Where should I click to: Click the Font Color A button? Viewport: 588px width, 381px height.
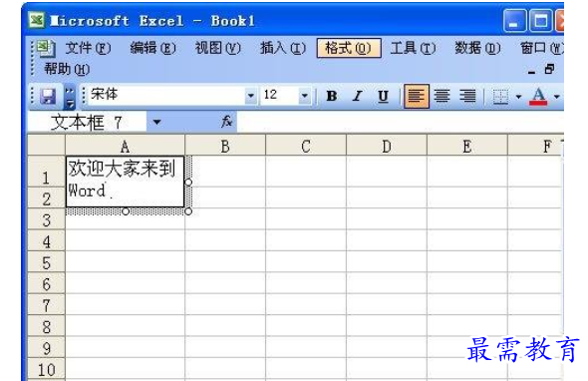[538, 97]
